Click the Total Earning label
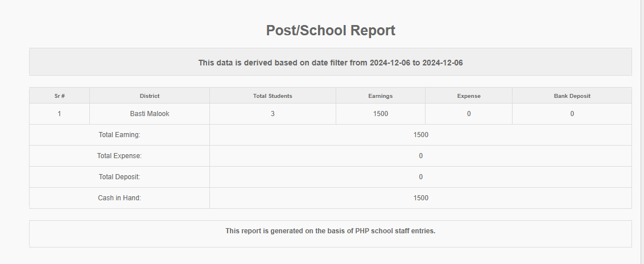 point(119,135)
